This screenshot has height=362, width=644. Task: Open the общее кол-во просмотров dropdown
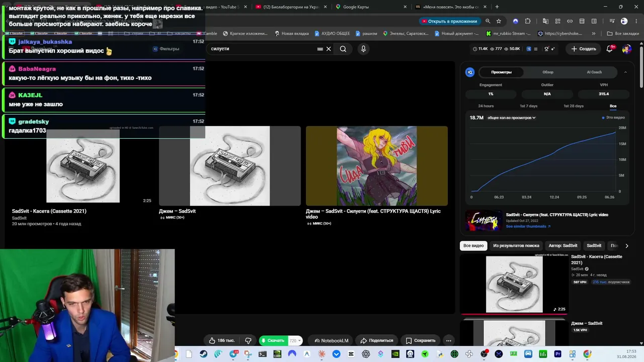511,118
